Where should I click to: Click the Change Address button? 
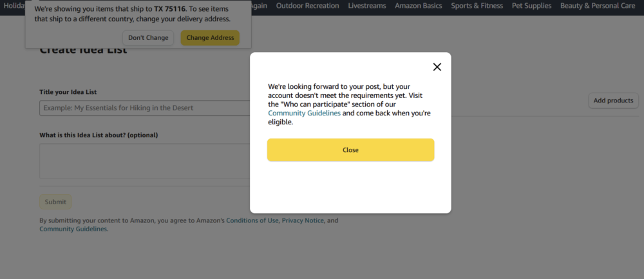coord(210,38)
